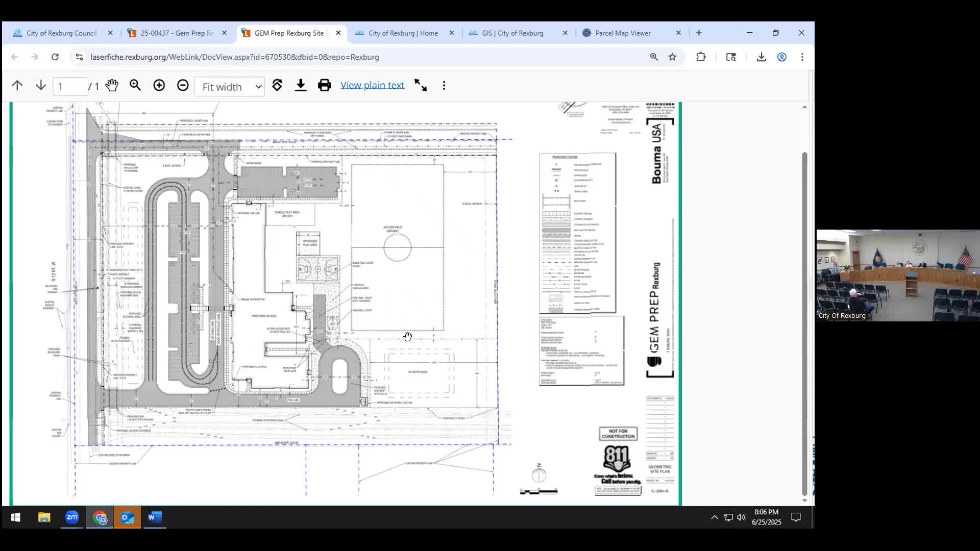Viewport: 980px width, 551px height.
Task: Close the GEM Prep Rexburg Site tab
Action: pos(338,33)
